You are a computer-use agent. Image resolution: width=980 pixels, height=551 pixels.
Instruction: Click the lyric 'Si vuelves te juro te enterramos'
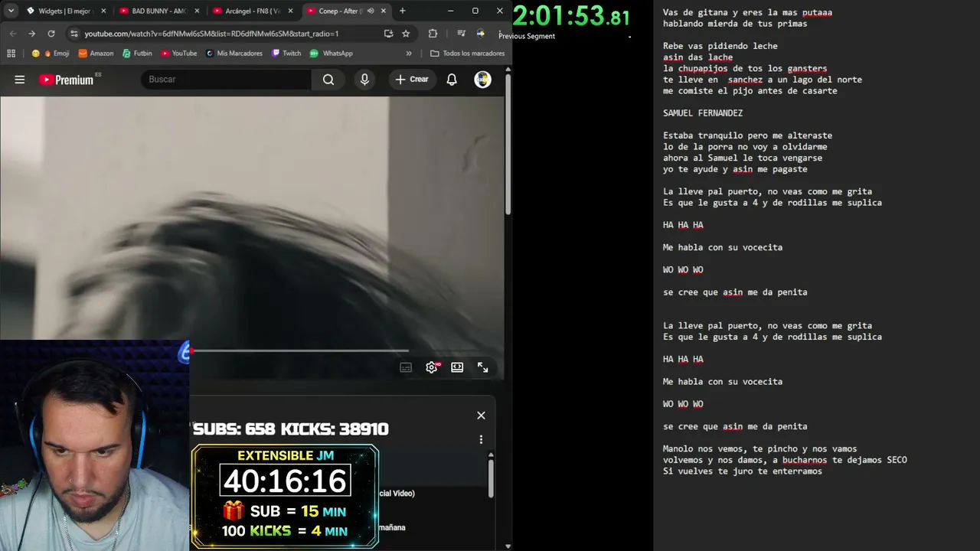click(x=743, y=471)
